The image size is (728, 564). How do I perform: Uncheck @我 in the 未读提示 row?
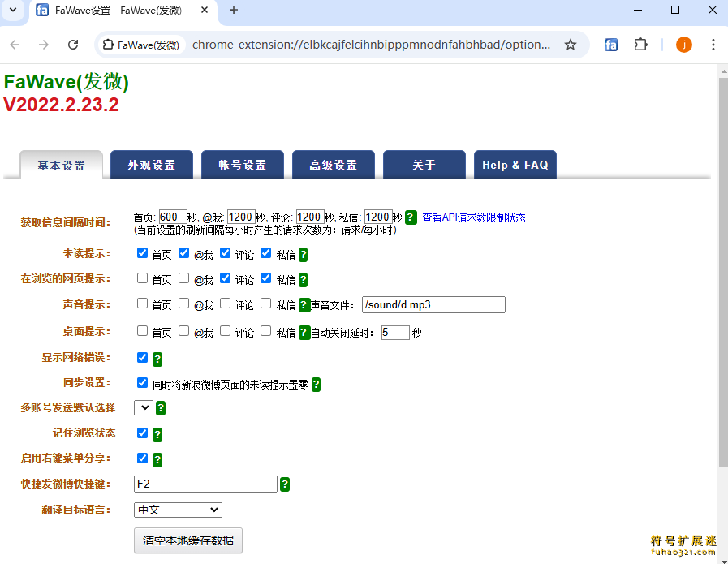(184, 253)
